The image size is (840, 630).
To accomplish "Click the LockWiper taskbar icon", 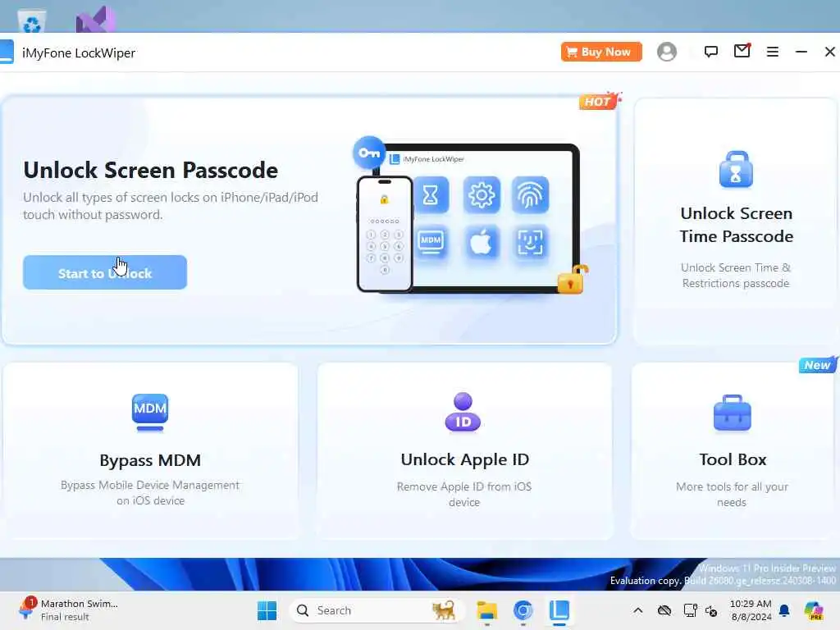I will (x=559, y=610).
